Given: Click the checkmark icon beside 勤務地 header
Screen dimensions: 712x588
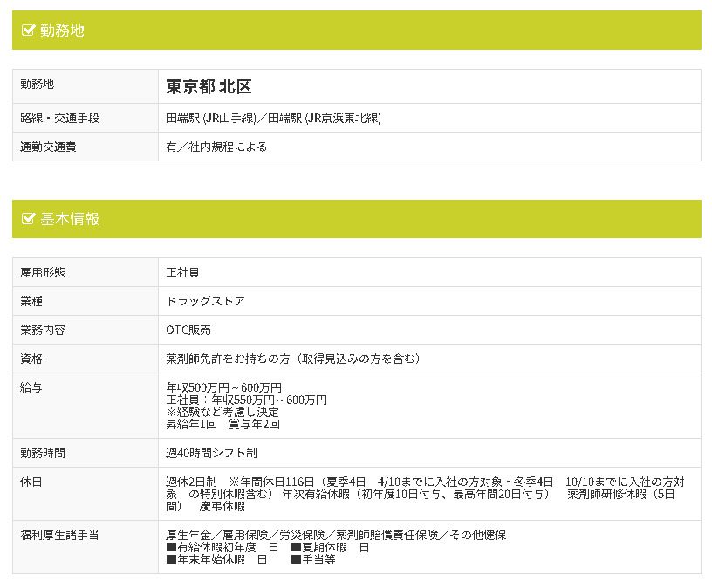Looking at the screenshot, I should (x=28, y=31).
